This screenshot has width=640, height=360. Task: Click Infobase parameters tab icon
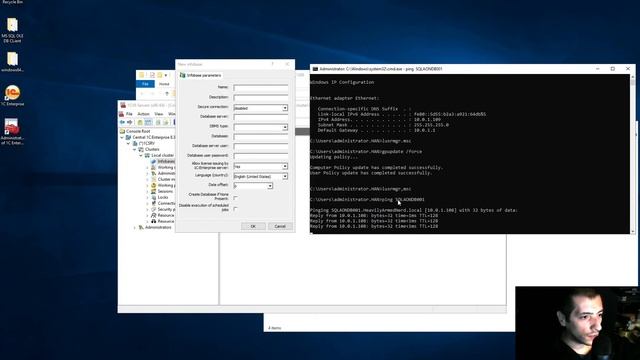click(182, 76)
